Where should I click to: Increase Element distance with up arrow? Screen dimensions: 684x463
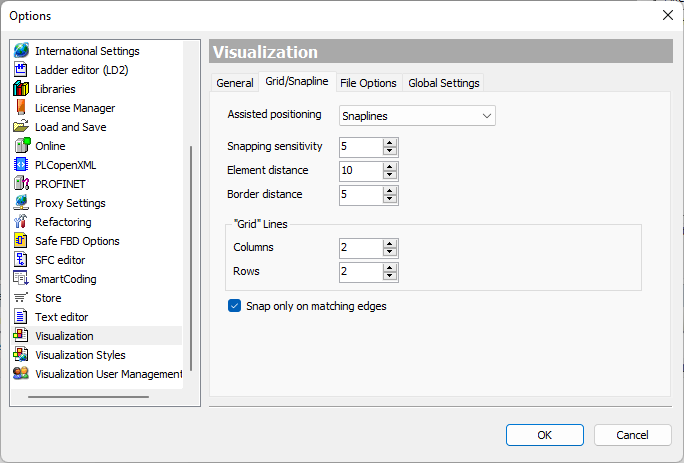tap(390, 167)
